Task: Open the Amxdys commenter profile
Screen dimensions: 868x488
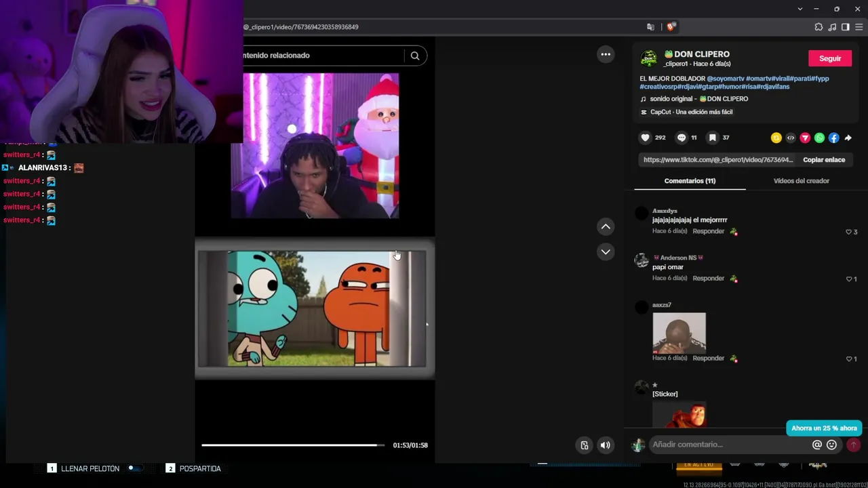Action: (x=665, y=211)
